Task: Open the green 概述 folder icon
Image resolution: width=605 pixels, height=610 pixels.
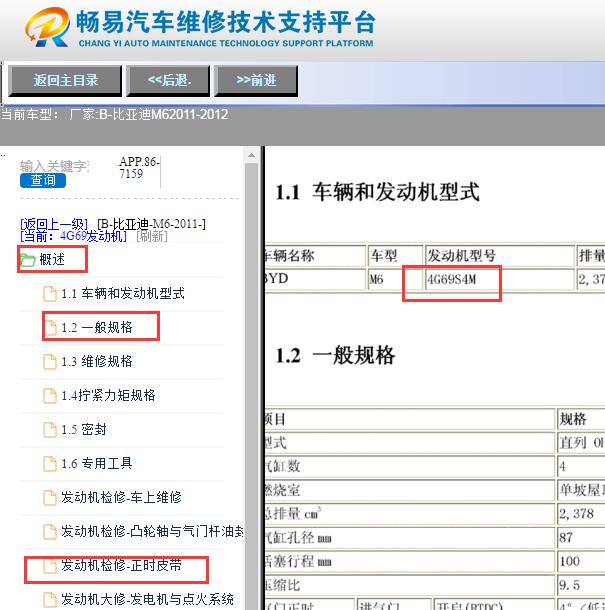Action: (28, 260)
